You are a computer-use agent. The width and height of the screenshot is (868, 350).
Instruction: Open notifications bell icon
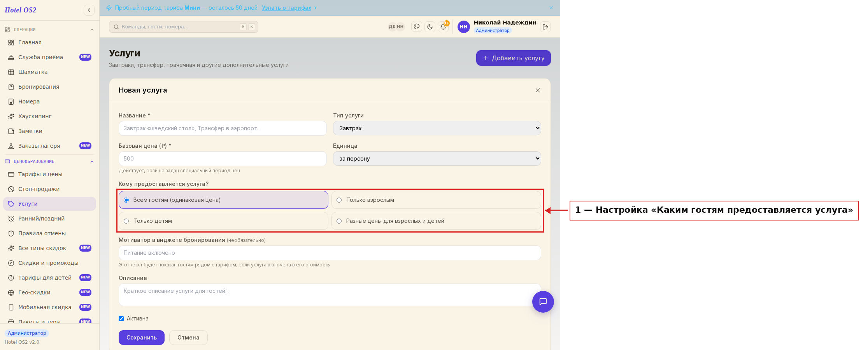tap(443, 27)
